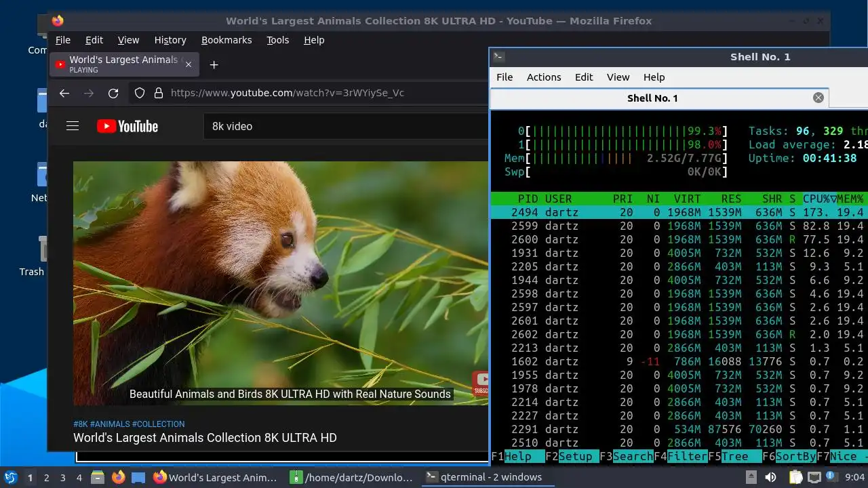Click the qterminal window title icon
Screen dimensions: 868x488
tap(498, 57)
